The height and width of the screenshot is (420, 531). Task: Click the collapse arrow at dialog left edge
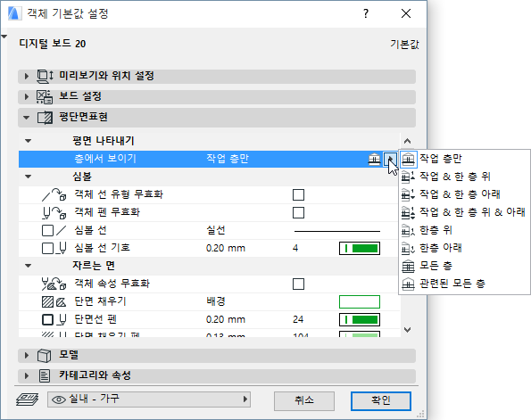pos(4,37)
